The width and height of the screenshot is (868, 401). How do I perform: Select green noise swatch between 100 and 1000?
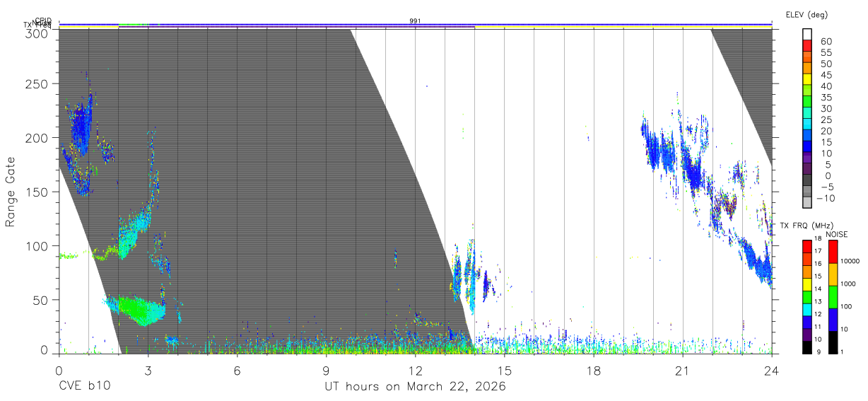pyautogui.click(x=833, y=297)
